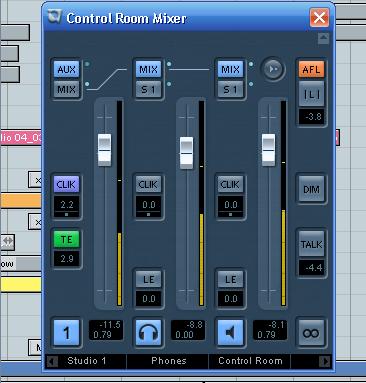The height and width of the screenshot is (383, 366).
Task: Select the Control Room label tab
Action: coord(250,361)
